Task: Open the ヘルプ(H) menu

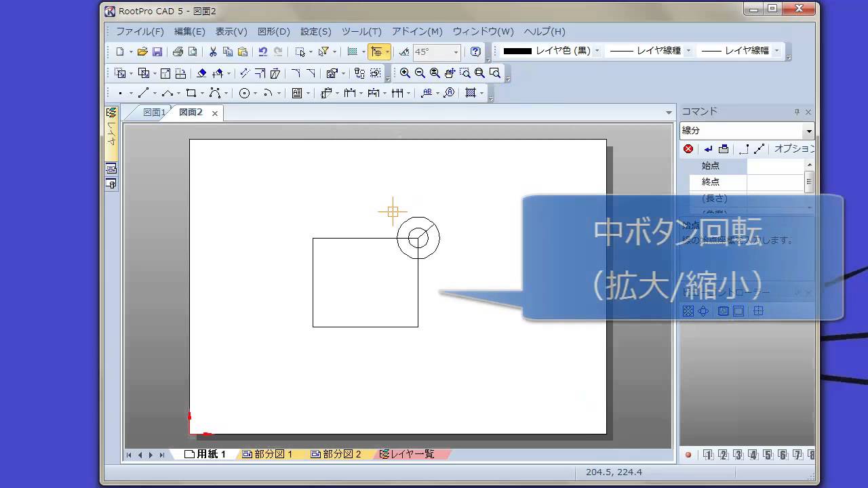Action: [544, 32]
